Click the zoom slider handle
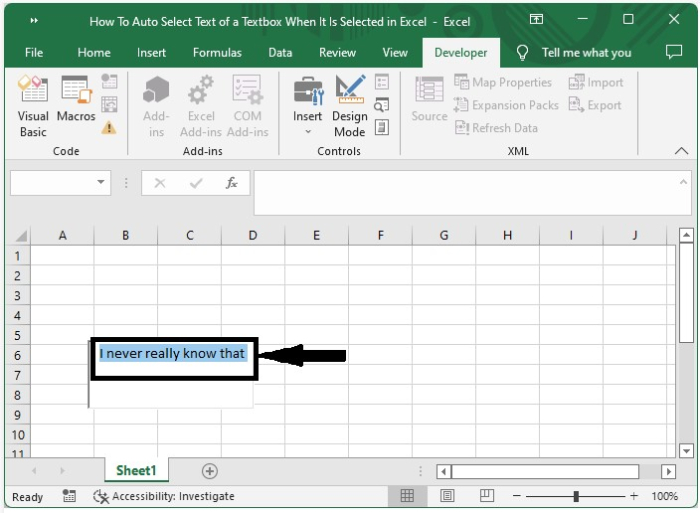Screen dimensions: 700x513 point(576,496)
